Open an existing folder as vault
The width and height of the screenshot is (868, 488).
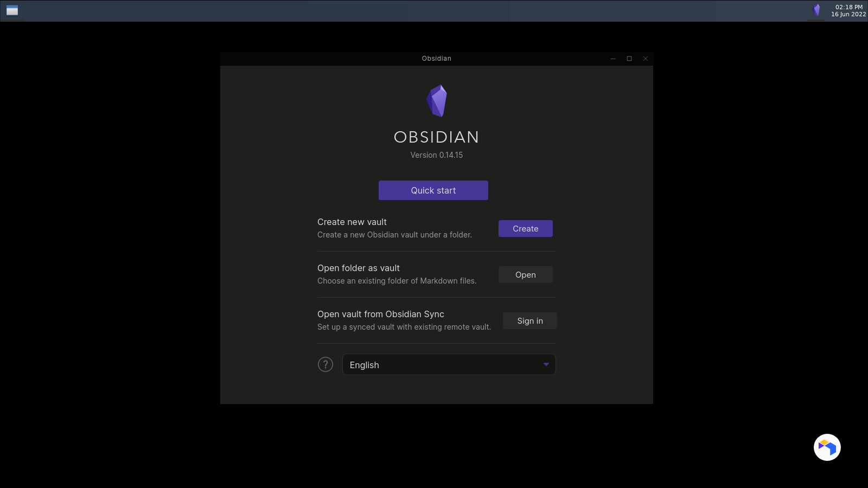tap(526, 275)
